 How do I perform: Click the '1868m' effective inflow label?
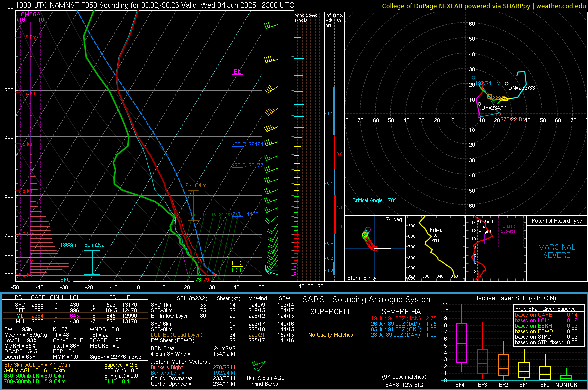68,245
